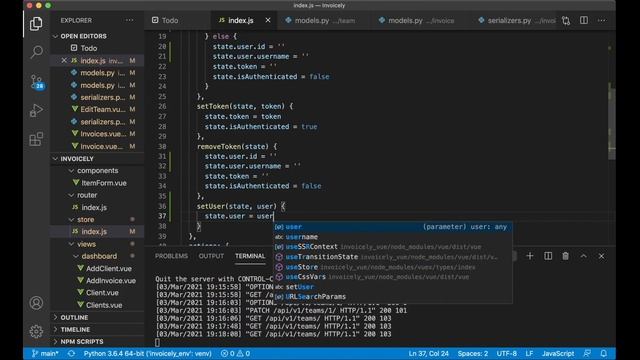The width and height of the screenshot is (640, 360).
Task: Open the Extensions view
Action: pyautogui.click(x=36, y=139)
